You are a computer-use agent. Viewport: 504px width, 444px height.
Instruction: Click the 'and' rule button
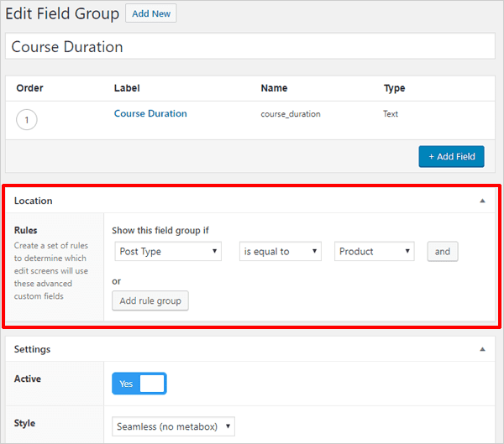[443, 252]
